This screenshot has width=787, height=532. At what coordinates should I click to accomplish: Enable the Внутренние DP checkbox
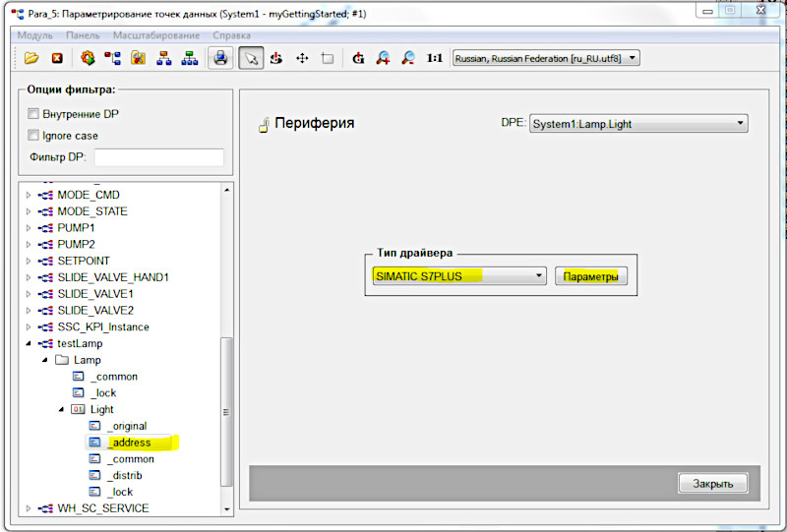click(33, 114)
